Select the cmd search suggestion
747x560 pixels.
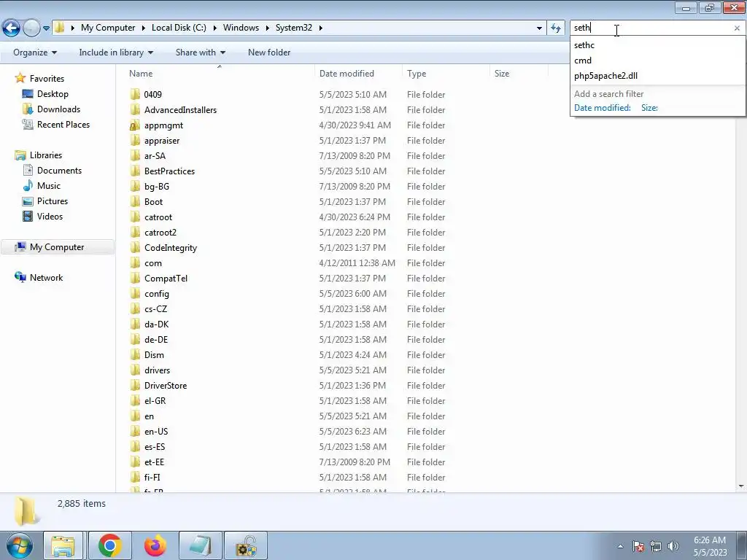coord(583,61)
